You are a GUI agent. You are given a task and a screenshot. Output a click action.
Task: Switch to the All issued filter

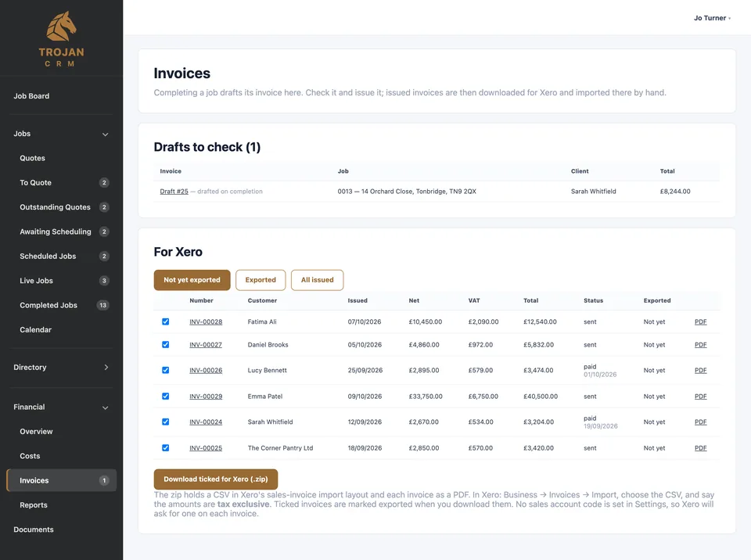[317, 280]
